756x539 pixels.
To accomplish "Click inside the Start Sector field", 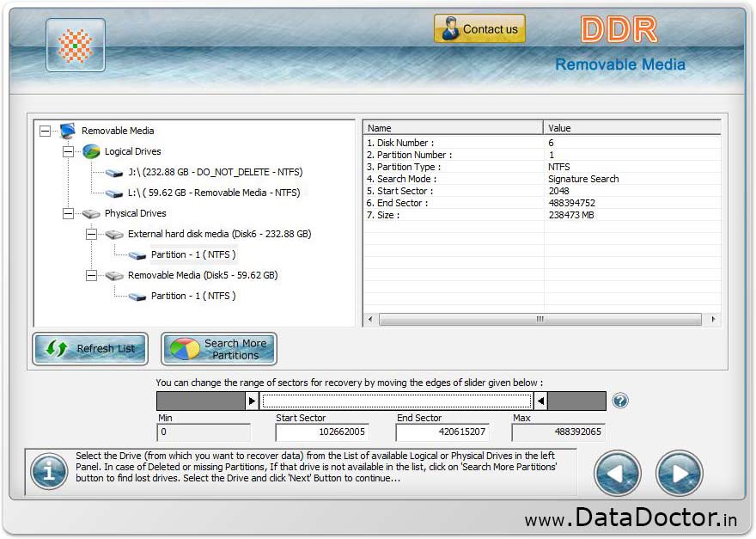I will [321, 432].
